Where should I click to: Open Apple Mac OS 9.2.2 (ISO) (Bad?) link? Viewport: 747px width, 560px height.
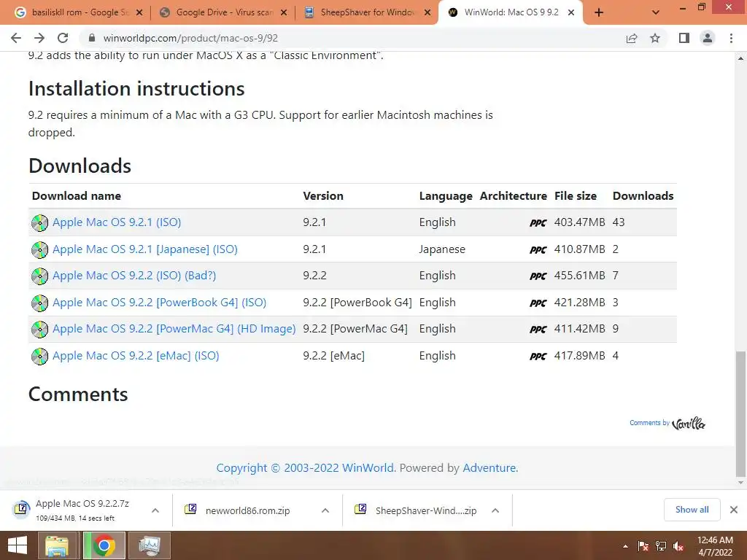(x=134, y=276)
